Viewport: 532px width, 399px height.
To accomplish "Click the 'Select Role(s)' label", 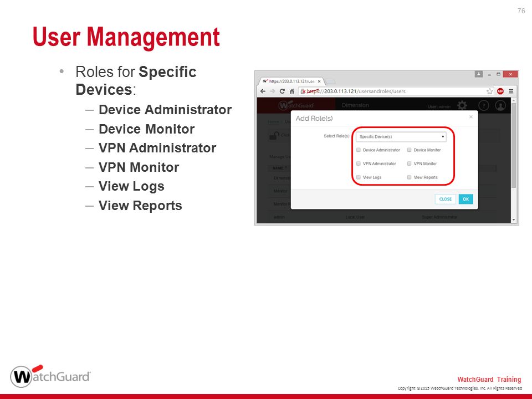I will (x=336, y=136).
